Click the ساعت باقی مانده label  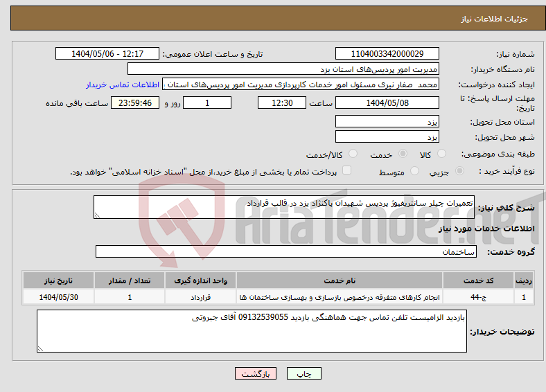tap(77, 103)
